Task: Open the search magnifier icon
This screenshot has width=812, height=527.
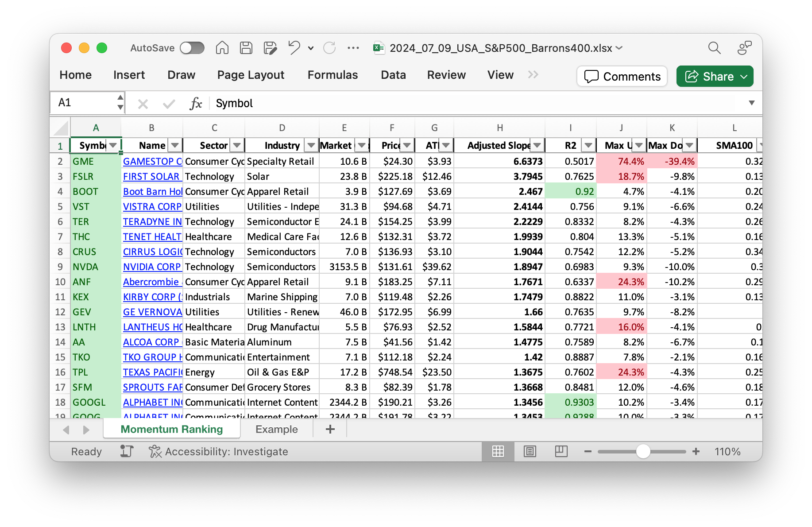Action: [714, 48]
